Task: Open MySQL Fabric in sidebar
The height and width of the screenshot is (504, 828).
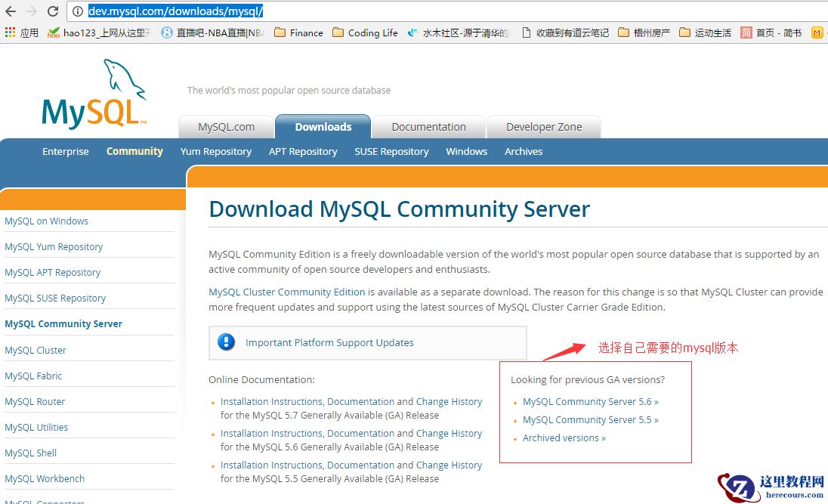Action: (33, 376)
